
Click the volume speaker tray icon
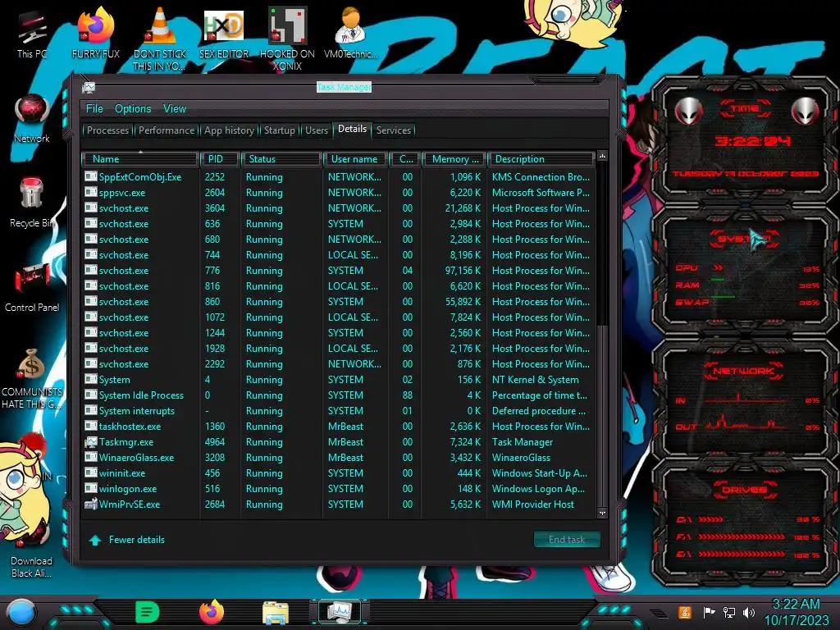click(x=749, y=612)
